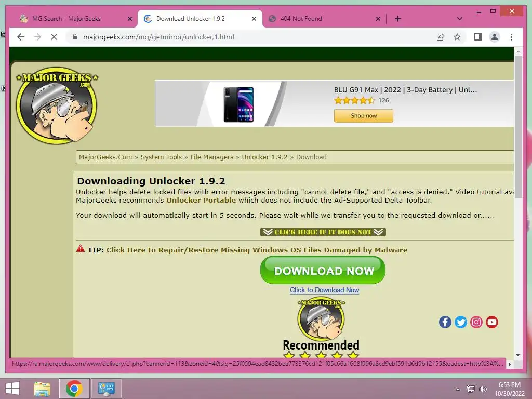This screenshot has width=532, height=399.
Task: Open Unlocker 1.9.2 breadcrumb
Action: 264,157
